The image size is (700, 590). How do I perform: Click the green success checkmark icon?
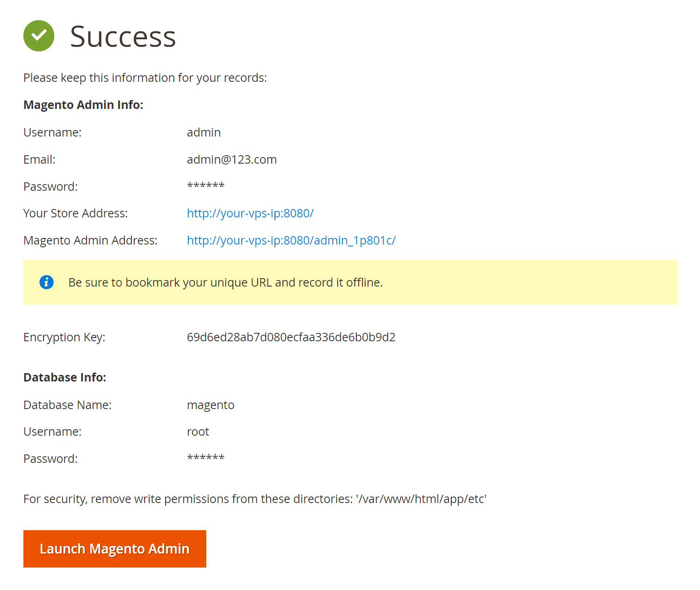tap(39, 36)
